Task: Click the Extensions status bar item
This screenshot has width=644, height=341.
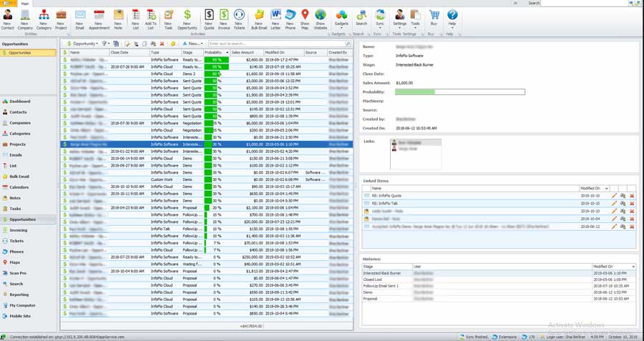Action: click(x=504, y=337)
